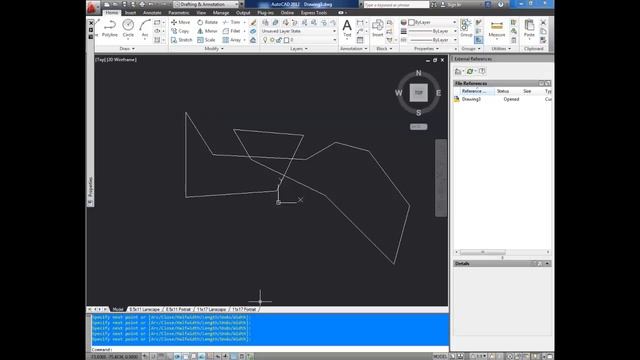Screen dimensions: 640x360
Task: Expand the Properties ribbon panel
Action: tap(426, 49)
